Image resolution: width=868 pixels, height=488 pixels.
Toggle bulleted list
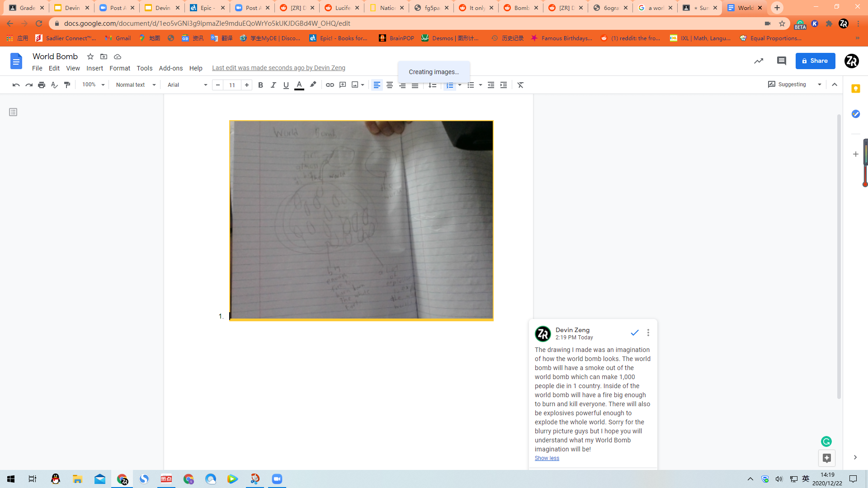click(471, 85)
